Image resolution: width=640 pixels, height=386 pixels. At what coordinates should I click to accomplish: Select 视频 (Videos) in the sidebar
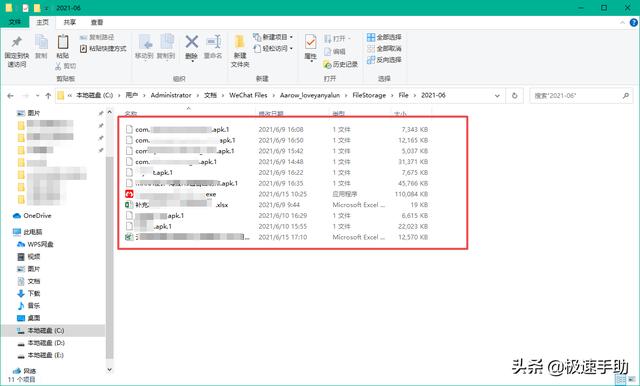coord(29,257)
